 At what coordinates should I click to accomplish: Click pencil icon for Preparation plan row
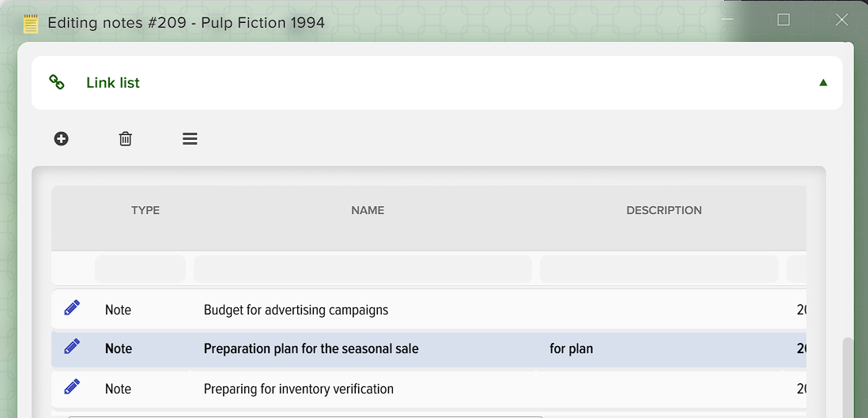72,347
